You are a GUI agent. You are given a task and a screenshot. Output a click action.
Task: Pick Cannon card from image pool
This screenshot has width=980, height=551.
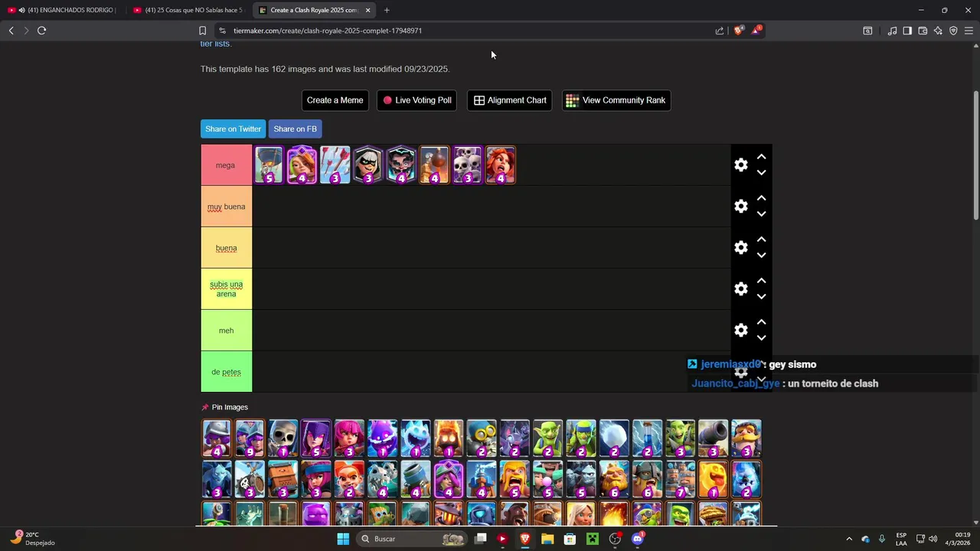pos(713,439)
